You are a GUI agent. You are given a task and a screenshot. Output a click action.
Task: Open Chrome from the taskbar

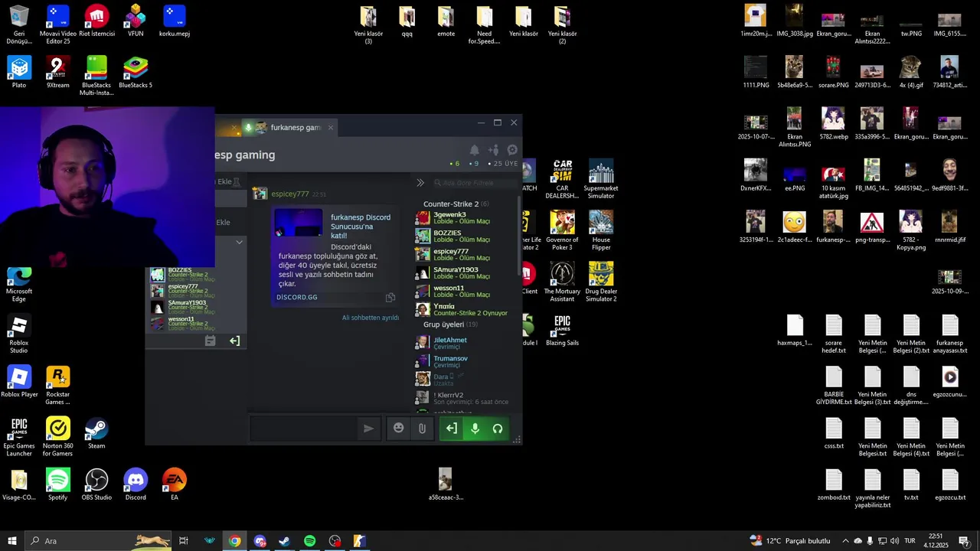point(234,541)
